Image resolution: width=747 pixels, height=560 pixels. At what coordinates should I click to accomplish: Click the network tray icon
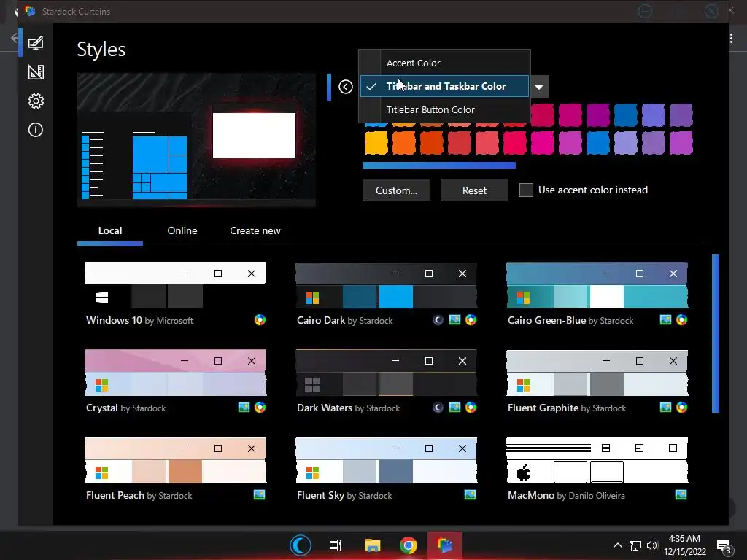(x=635, y=545)
